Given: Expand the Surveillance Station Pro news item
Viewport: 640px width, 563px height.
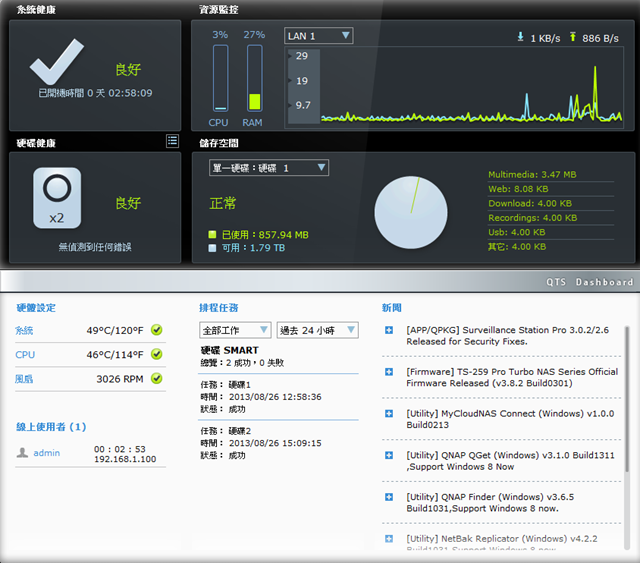Looking at the screenshot, I should (x=389, y=330).
